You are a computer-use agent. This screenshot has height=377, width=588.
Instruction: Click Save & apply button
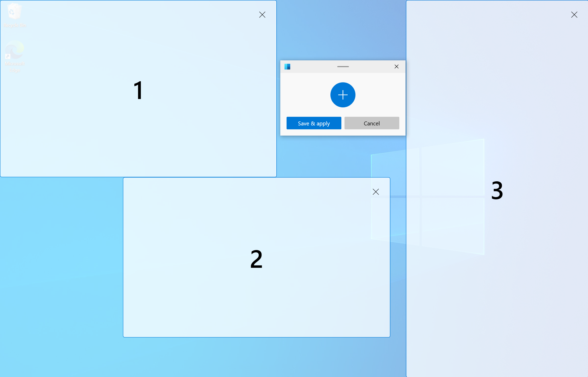(314, 124)
